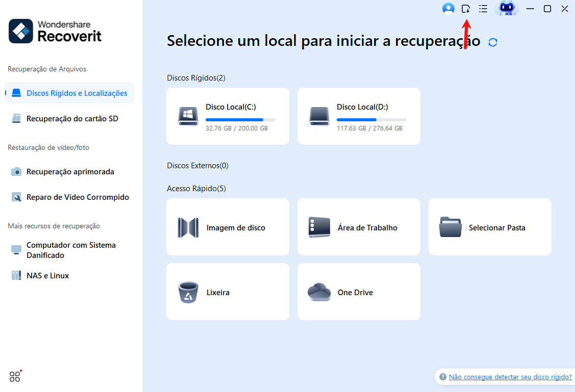
Task: Open the import scan results icon
Action: (x=466, y=9)
